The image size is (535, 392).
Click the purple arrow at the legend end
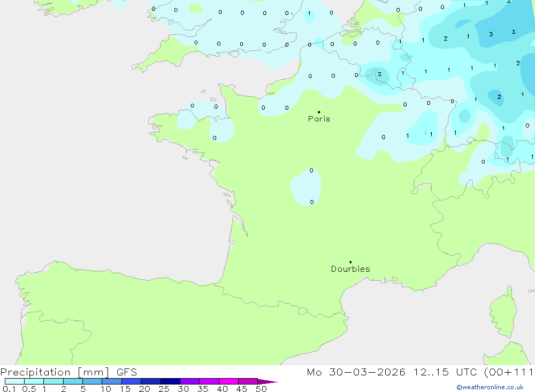click(x=267, y=381)
